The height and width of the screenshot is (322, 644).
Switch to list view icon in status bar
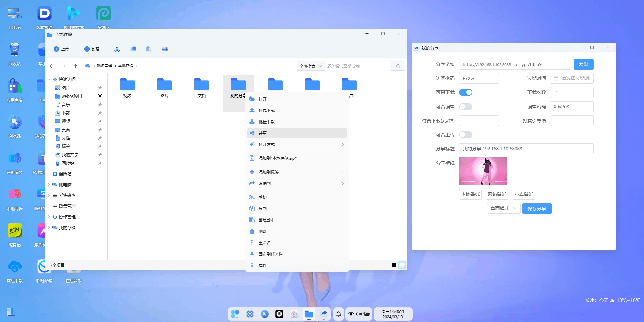(x=393, y=265)
